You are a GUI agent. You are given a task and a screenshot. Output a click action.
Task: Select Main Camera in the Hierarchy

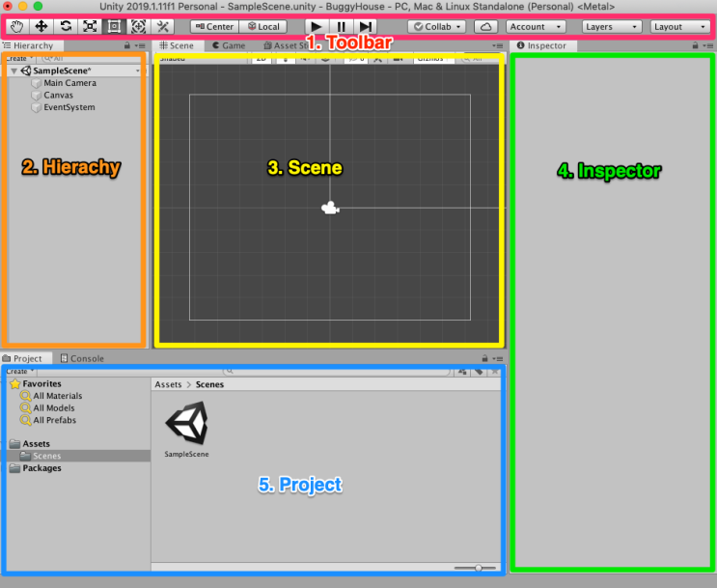point(69,83)
